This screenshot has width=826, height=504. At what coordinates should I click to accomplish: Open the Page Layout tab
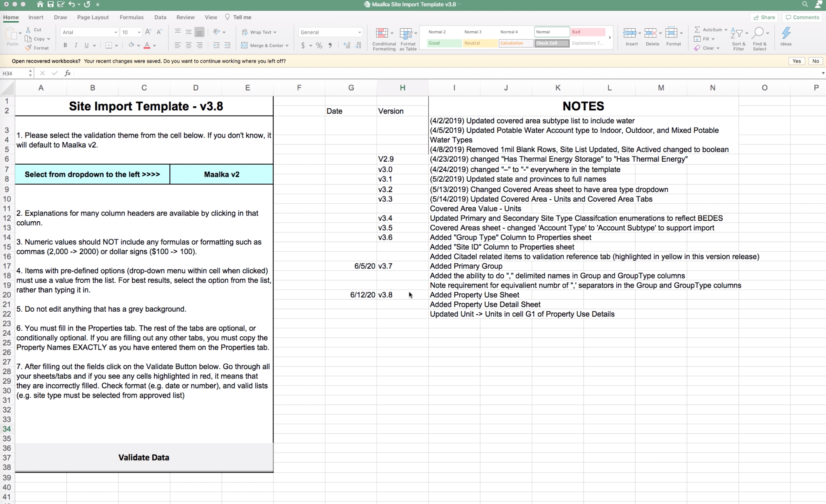(93, 17)
